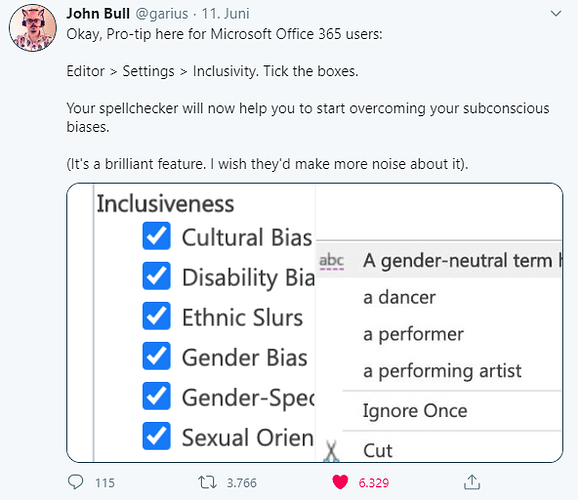Choose the "a dancer" suggestion
Image resolution: width=578 pixels, height=500 pixels.
[399, 297]
